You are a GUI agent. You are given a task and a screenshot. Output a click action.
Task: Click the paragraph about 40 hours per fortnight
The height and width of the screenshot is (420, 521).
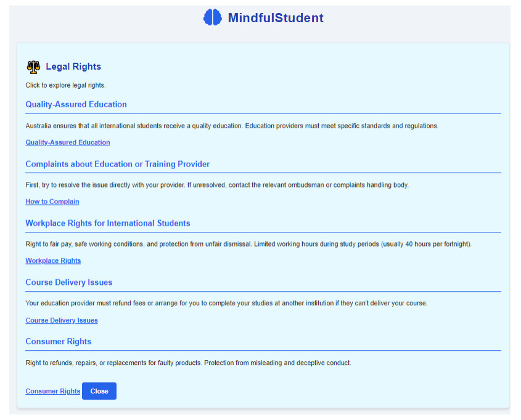248,244
